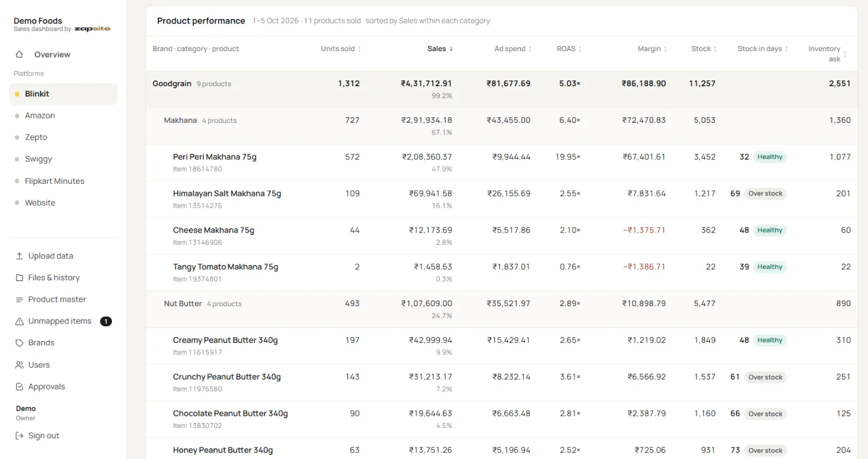Image resolution: width=868 pixels, height=459 pixels.
Task: Click the Upload data arrow icon
Action: (20, 256)
